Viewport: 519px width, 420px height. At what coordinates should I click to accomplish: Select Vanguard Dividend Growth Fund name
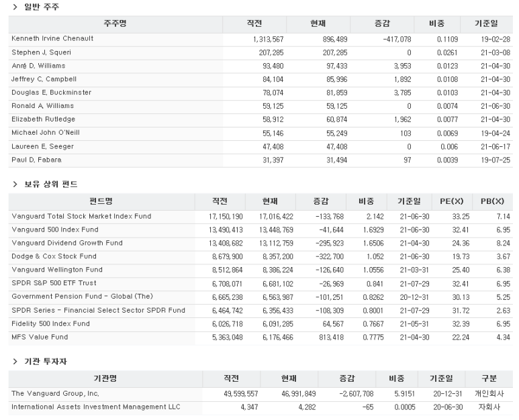pyautogui.click(x=67, y=243)
